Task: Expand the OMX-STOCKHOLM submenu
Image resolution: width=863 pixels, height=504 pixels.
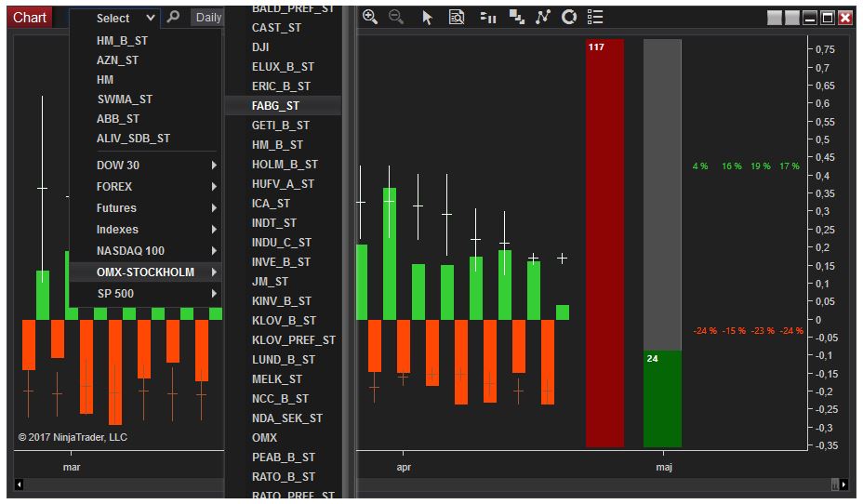Action: coord(146,272)
